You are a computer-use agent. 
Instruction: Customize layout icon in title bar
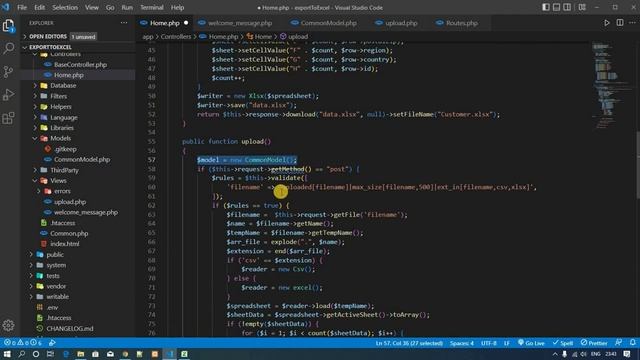[582, 7]
